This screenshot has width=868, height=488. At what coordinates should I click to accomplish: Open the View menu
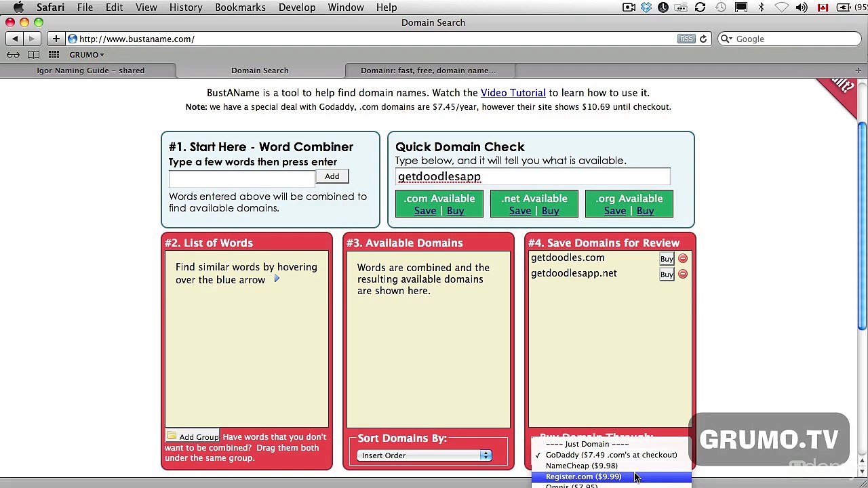tap(146, 7)
